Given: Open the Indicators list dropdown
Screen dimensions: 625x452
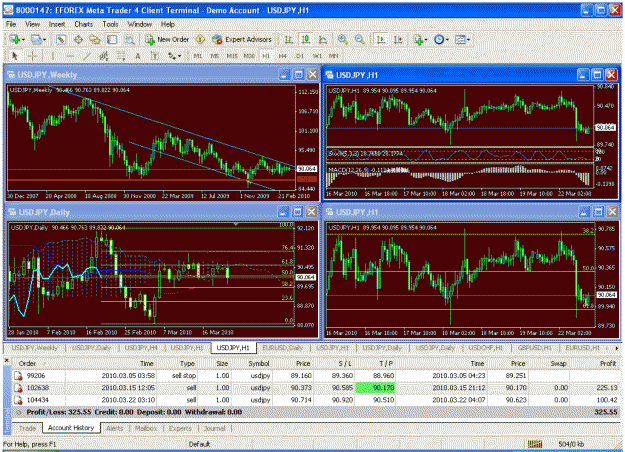Looking at the screenshot, I should click(x=421, y=39).
